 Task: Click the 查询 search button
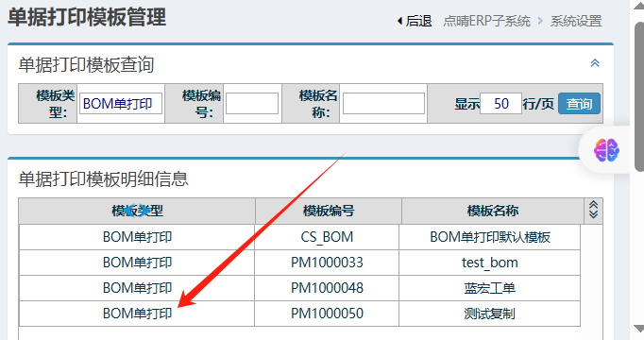(x=579, y=104)
